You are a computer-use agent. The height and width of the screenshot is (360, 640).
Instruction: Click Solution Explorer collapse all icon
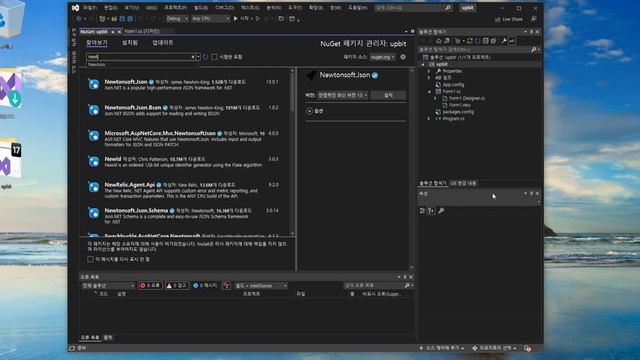pos(485,41)
